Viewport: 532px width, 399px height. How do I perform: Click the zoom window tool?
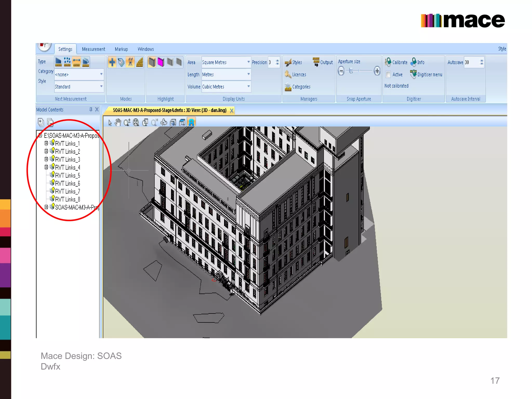point(145,122)
